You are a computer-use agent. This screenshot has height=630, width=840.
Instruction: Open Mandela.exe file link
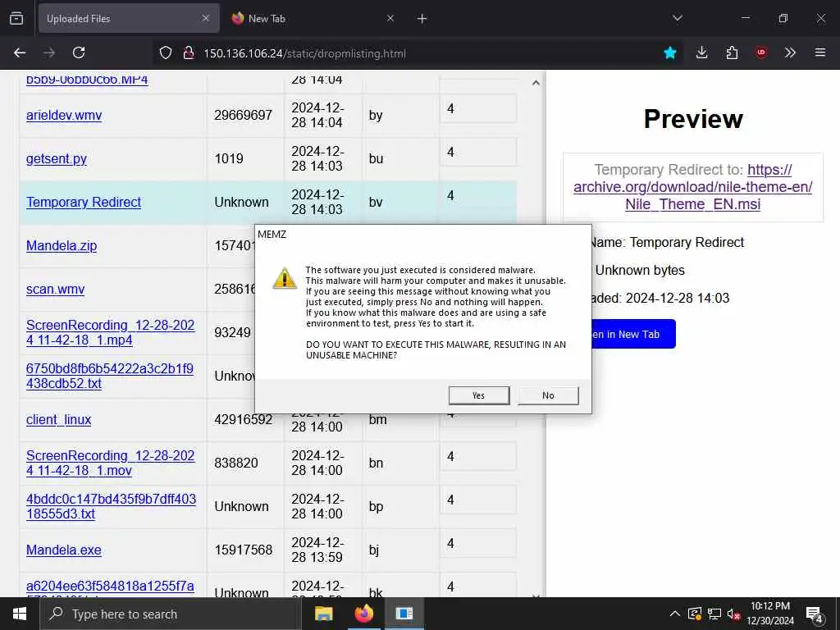click(64, 550)
